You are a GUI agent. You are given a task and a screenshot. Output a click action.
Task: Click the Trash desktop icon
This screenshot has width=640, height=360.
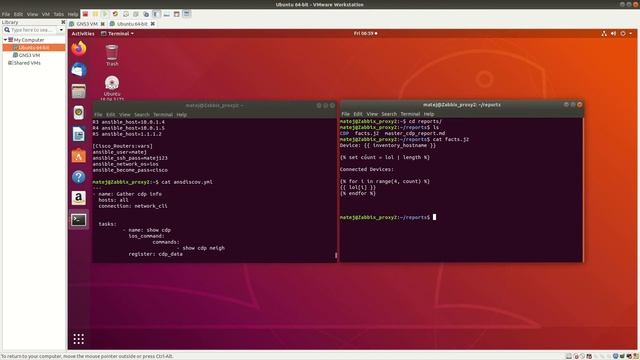[x=112, y=55]
